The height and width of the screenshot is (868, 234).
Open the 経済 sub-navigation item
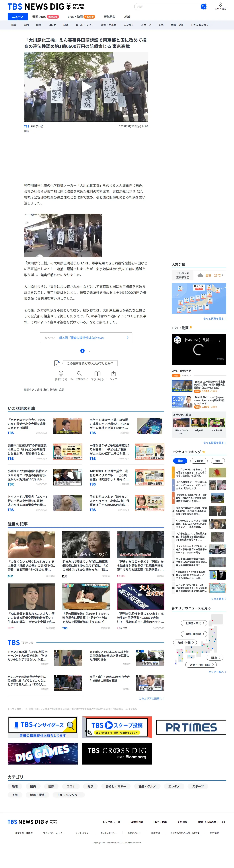pyautogui.click(x=66, y=25)
